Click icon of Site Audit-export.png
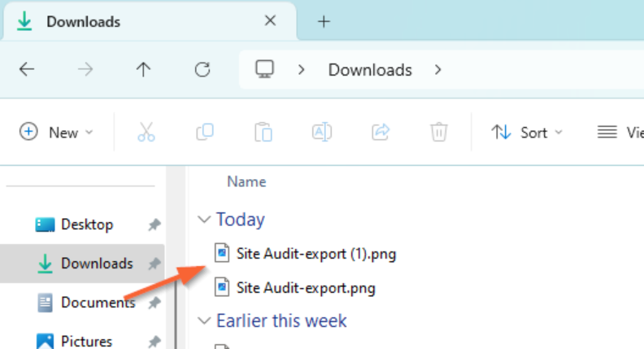This screenshot has height=349, width=644. pos(222,287)
